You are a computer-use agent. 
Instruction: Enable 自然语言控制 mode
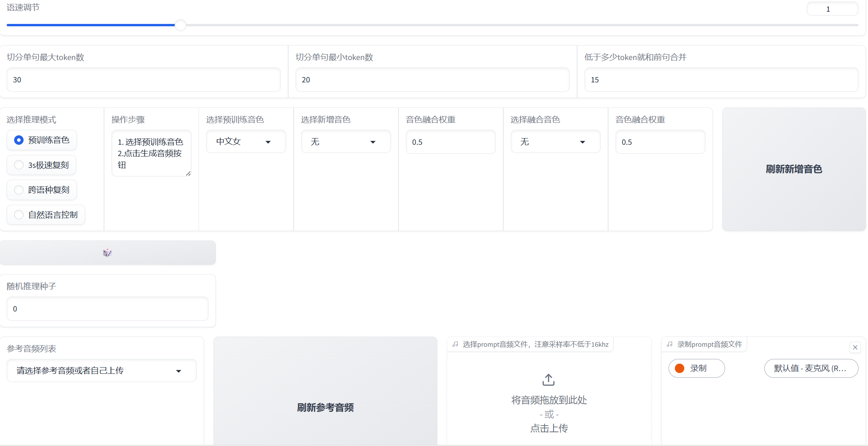[46, 215]
